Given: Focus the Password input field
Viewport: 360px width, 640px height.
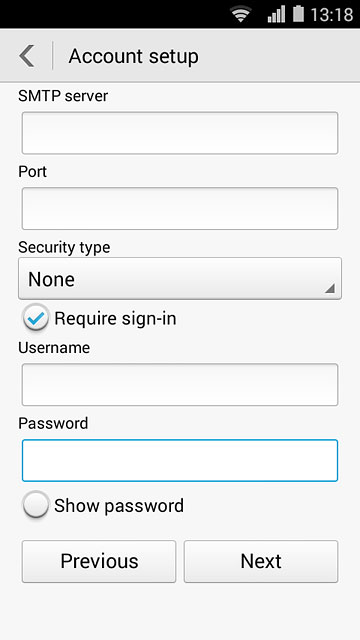Looking at the screenshot, I should click(180, 460).
